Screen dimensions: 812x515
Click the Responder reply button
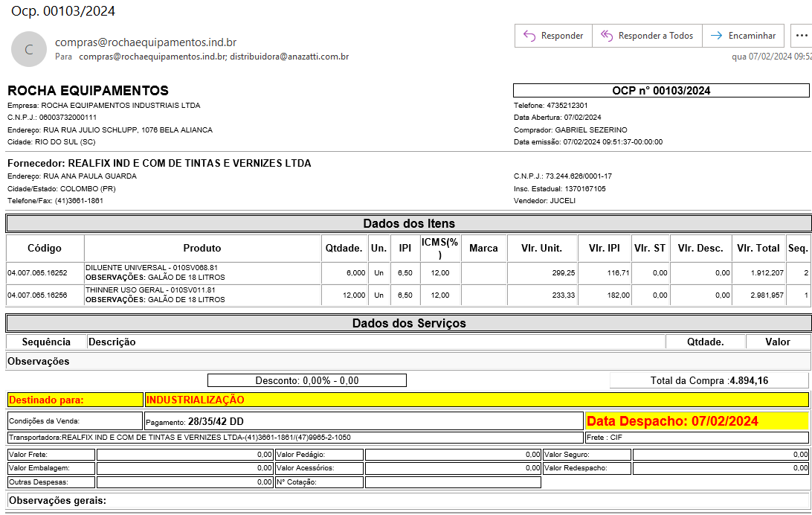click(553, 36)
